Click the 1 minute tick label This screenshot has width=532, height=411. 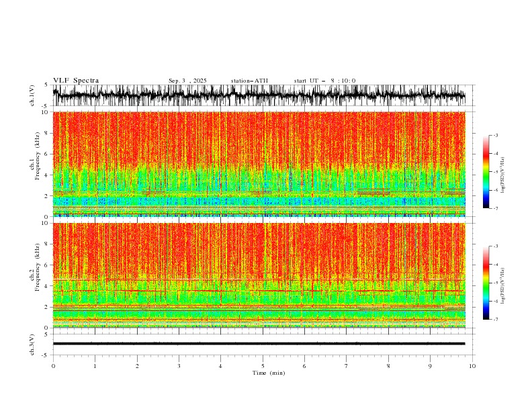pyautogui.click(x=95, y=366)
